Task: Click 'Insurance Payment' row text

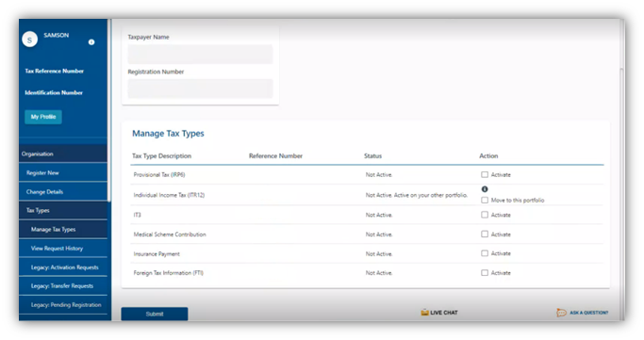Action: coord(157,254)
